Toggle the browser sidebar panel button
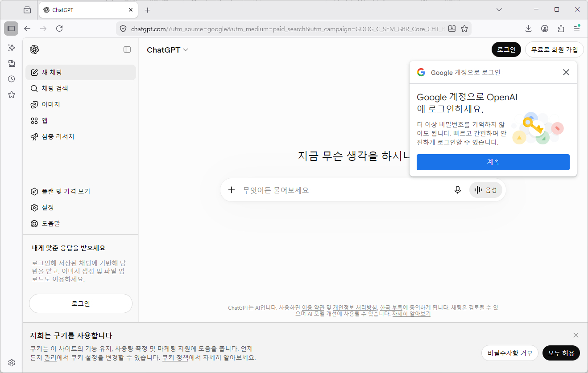This screenshot has height=373, width=588. [x=11, y=29]
